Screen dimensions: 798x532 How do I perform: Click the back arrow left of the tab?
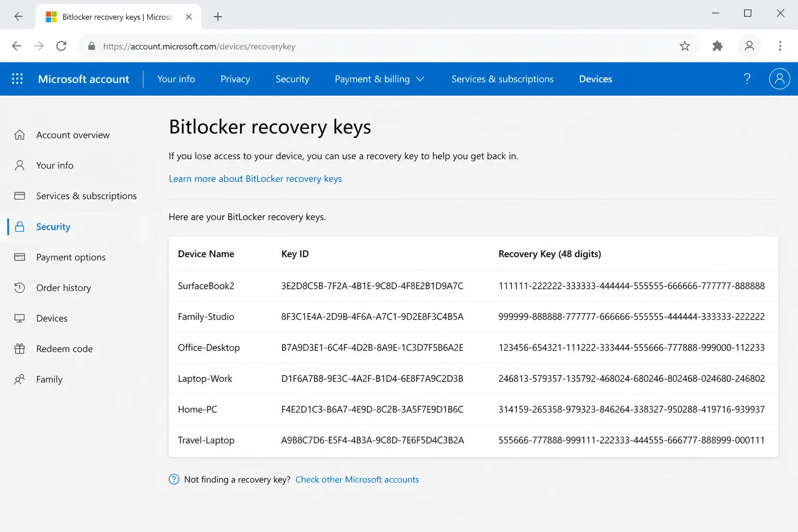[x=19, y=17]
